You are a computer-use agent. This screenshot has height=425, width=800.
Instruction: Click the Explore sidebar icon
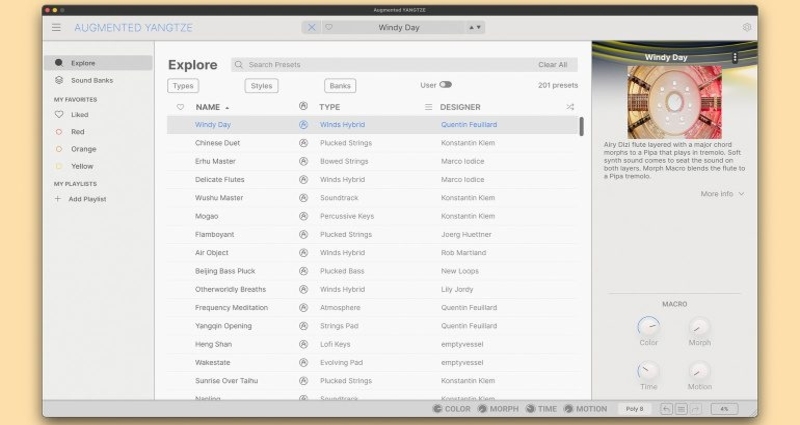[x=59, y=63]
